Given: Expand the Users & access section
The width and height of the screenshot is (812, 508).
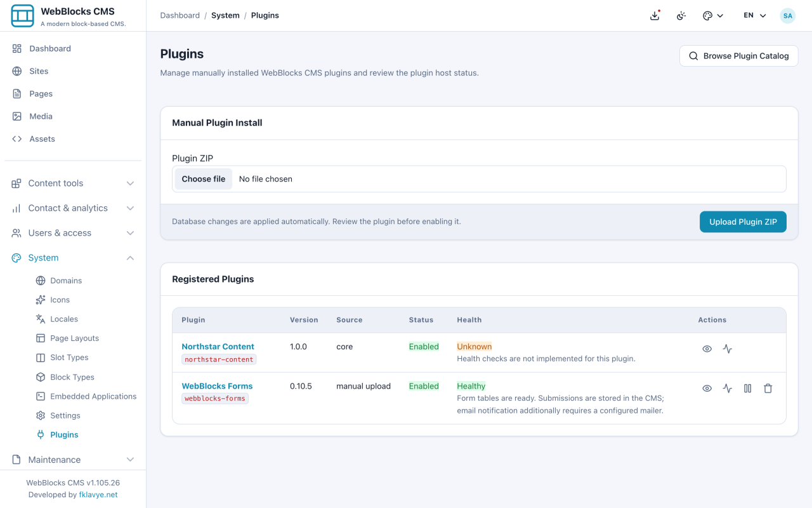Looking at the screenshot, I should (73, 232).
